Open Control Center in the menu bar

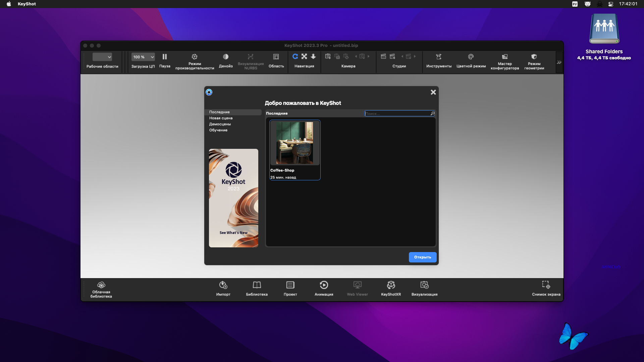tap(611, 4)
